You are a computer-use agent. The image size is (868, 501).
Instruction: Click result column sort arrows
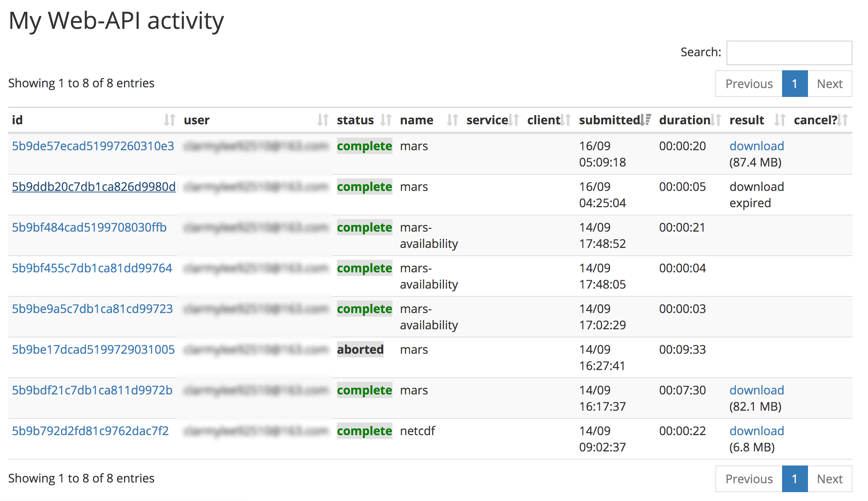[x=779, y=120]
